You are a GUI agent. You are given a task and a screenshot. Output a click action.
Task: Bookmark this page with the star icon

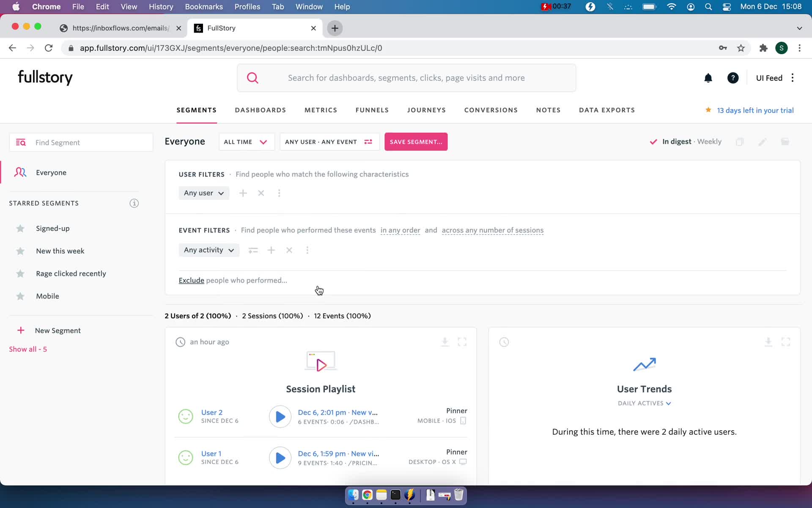coord(741,48)
